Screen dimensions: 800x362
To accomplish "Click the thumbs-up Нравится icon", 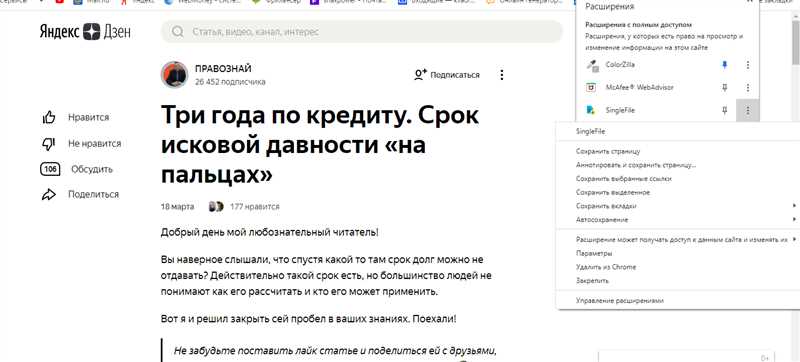I will tap(48, 117).
